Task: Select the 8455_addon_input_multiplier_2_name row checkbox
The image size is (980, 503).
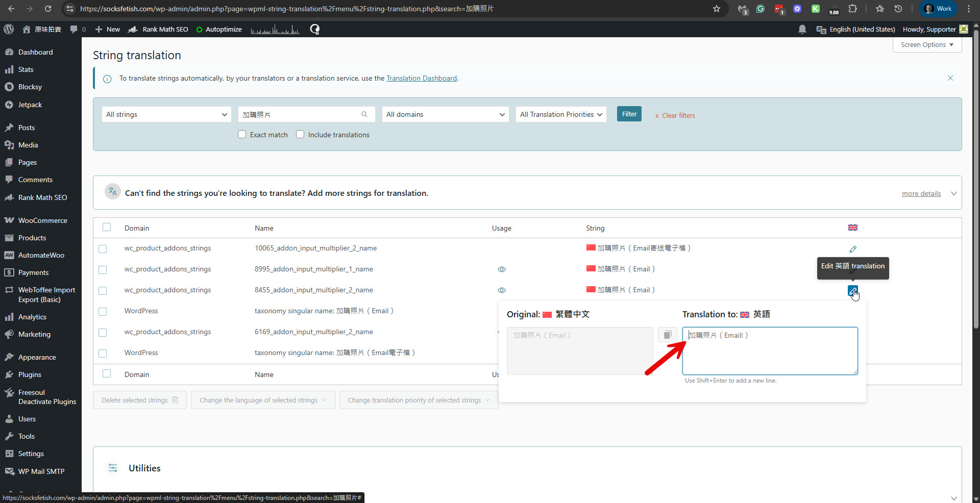Action: [103, 290]
